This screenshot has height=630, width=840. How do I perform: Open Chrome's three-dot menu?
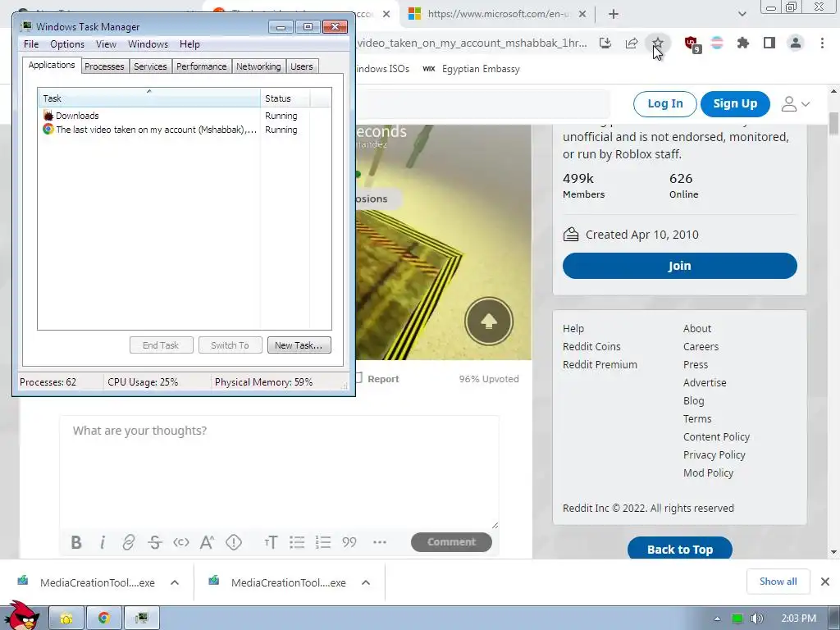coord(822,43)
